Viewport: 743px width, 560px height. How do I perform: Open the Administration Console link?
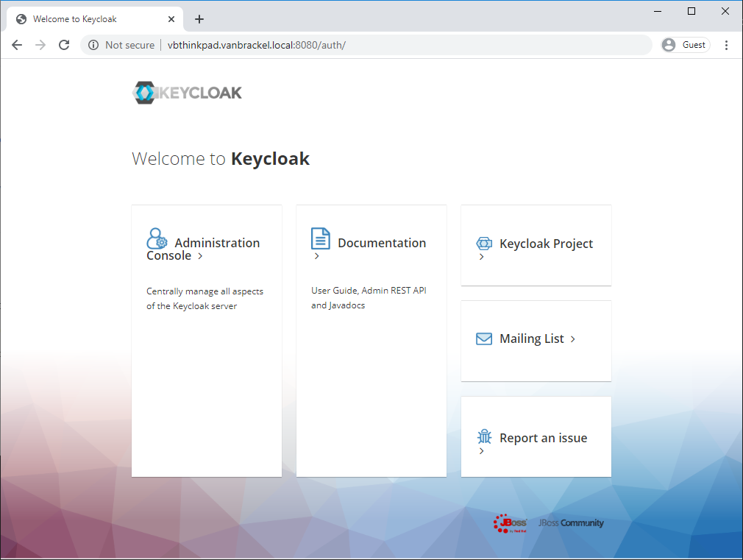tap(203, 249)
